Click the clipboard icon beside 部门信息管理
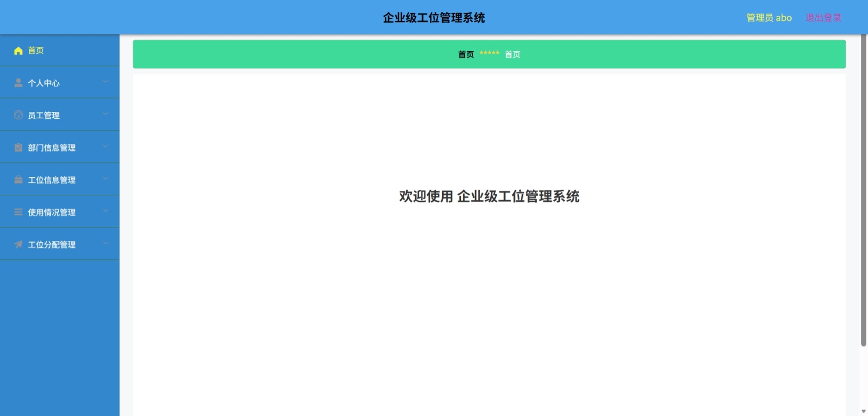The image size is (868, 416). [18, 147]
